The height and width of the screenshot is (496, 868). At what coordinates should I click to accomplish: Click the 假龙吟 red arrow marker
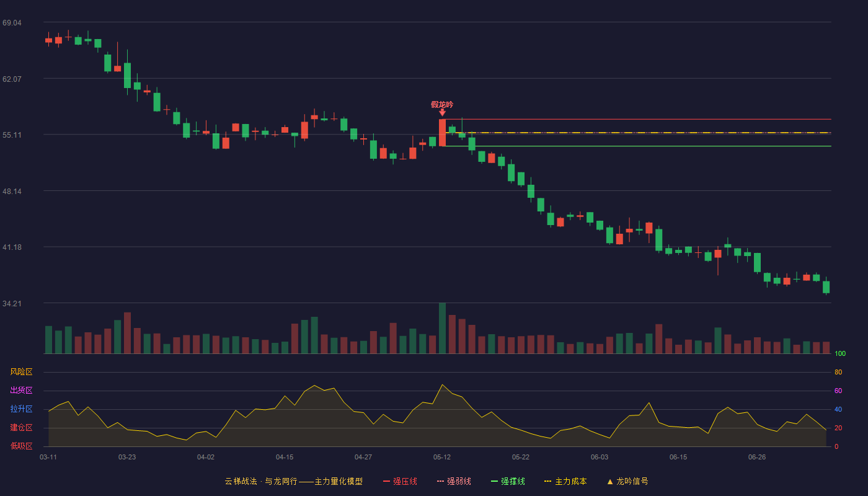tap(442, 112)
